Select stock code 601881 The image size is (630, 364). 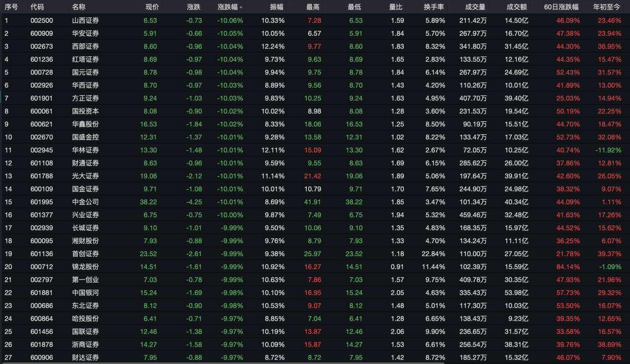pos(42,292)
